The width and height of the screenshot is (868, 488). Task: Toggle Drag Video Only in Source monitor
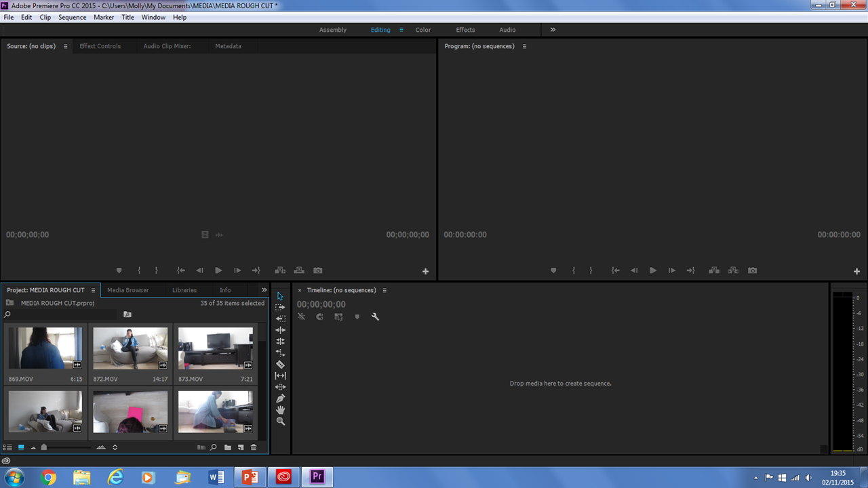[205, 235]
